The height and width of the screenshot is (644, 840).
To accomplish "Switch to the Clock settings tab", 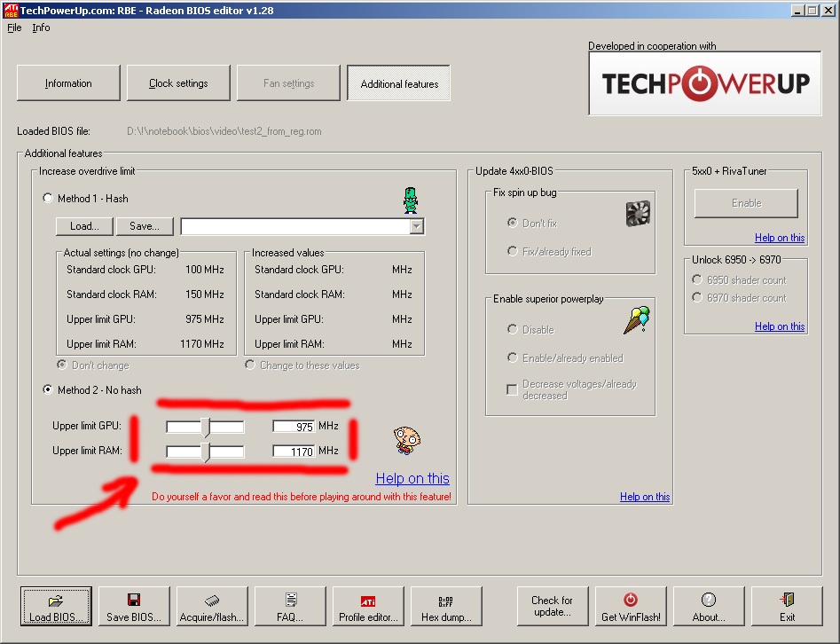I will 178,83.
